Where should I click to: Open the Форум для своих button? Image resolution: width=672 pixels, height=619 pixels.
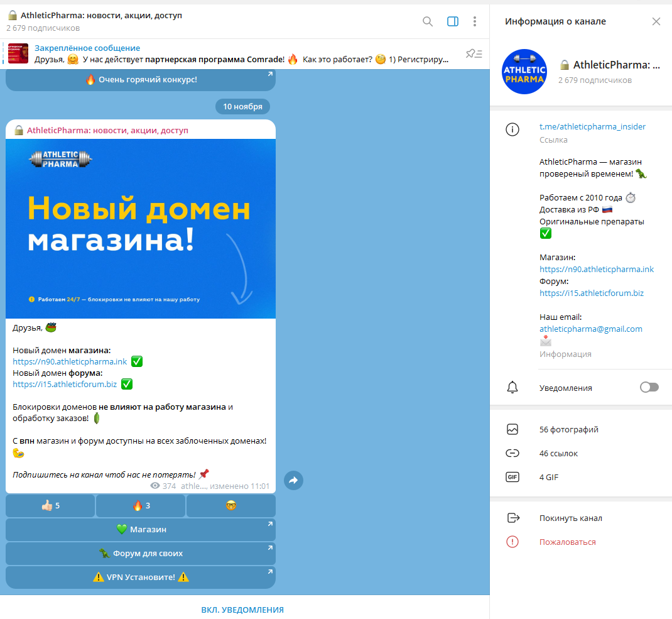click(141, 554)
